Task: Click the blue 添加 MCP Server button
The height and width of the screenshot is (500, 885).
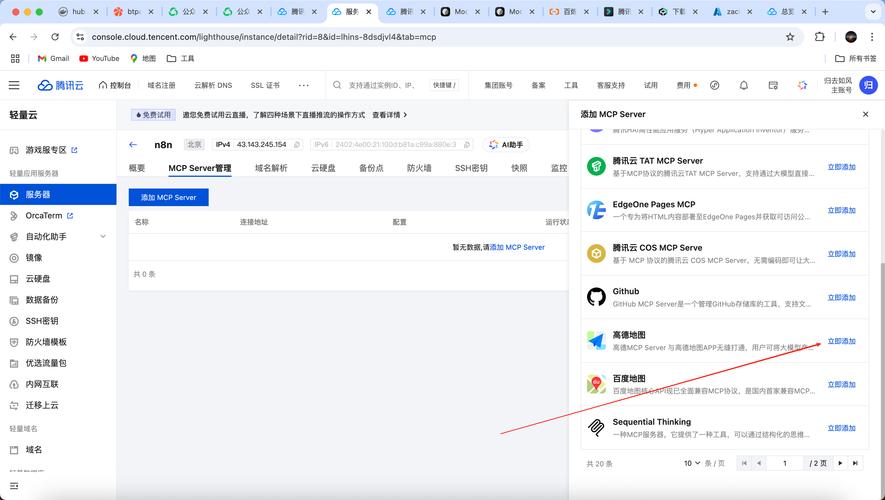Action: click(x=169, y=197)
